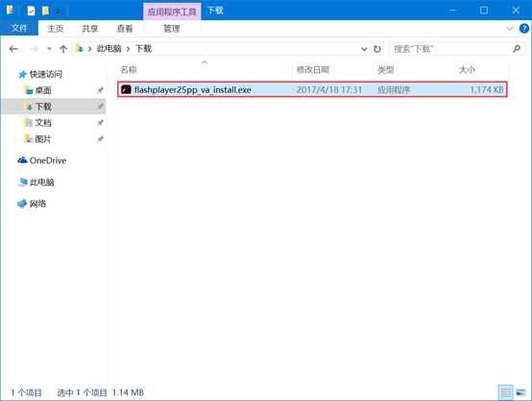This screenshot has height=401, width=532.
Task: Open the quick access toolbar customize dropdown
Action: point(58,12)
